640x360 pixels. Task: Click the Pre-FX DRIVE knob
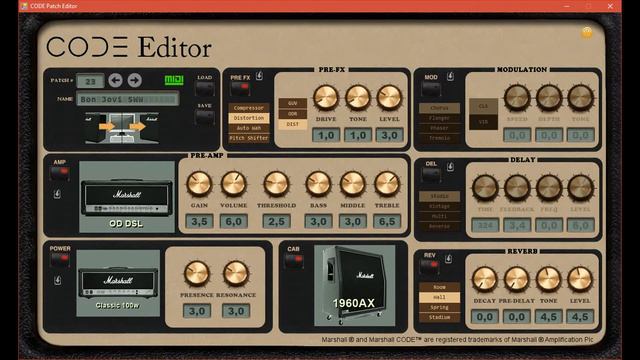point(326,98)
